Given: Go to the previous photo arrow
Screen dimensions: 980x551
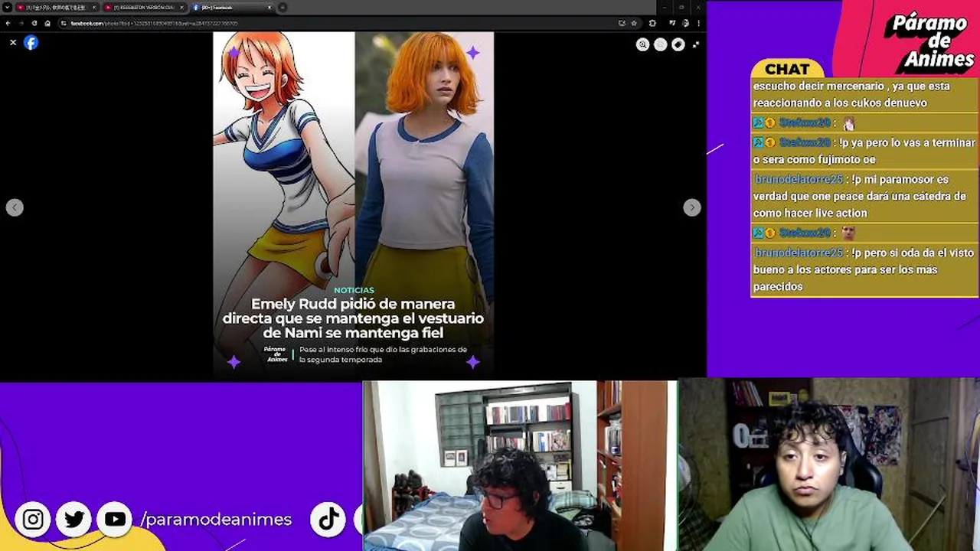Looking at the screenshot, I should (15, 207).
